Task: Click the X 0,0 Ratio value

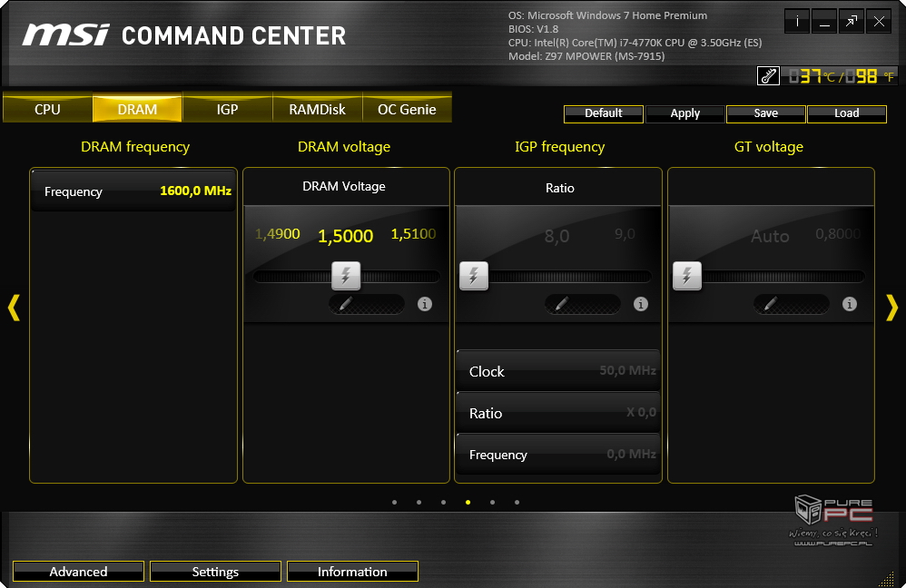Action: 641,412
